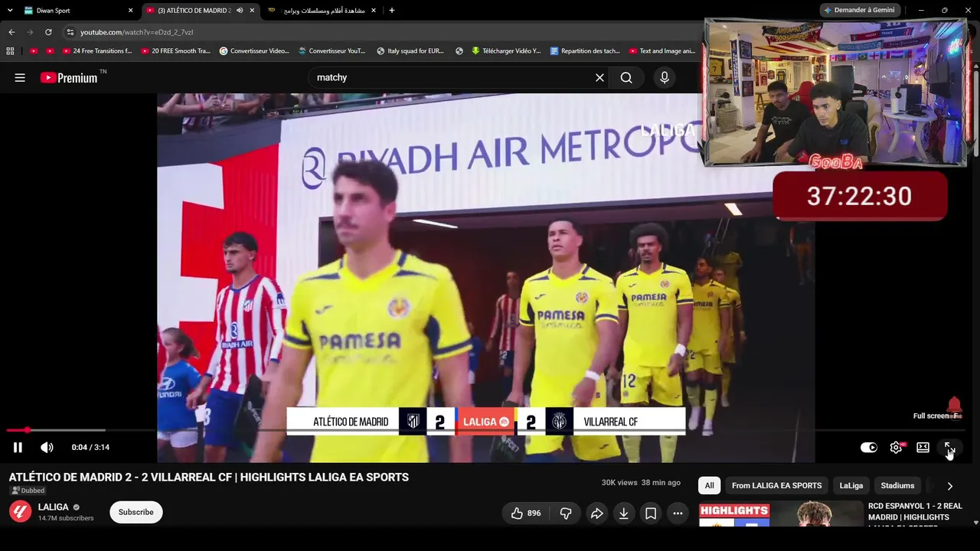Click the 0:04 / 3:14 time display
Screen dimensions: 980x551
[90, 448]
